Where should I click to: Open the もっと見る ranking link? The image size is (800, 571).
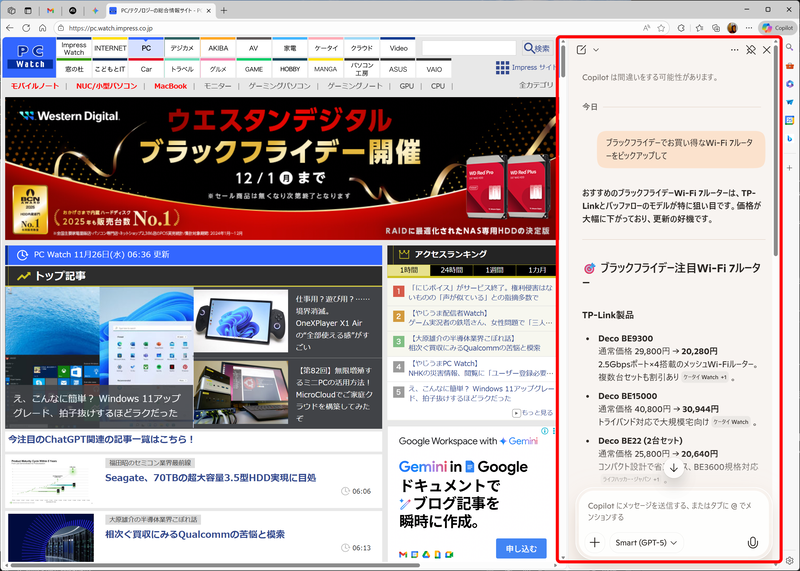[533, 413]
